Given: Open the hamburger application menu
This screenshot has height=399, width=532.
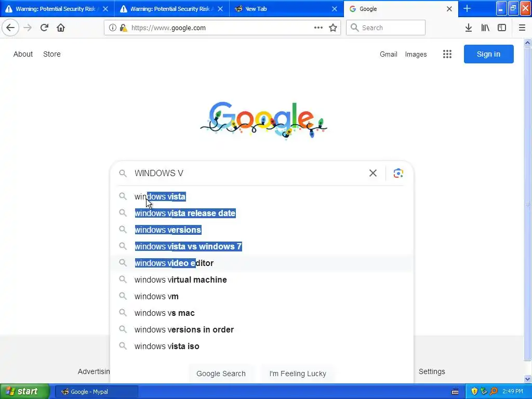Looking at the screenshot, I should (522, 28).
